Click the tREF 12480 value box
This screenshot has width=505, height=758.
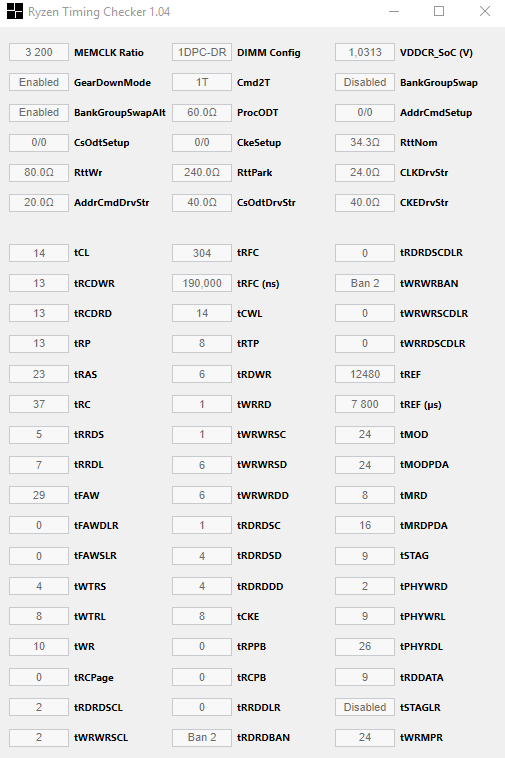(365, 374)
